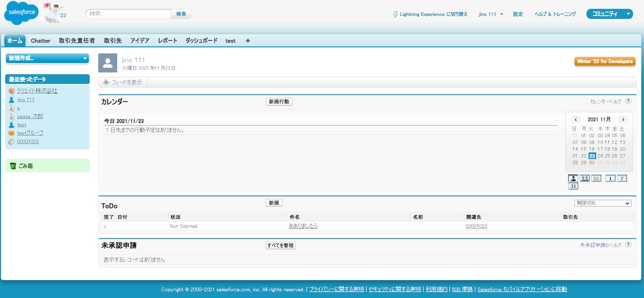Go to previous month in mini calendar
Viewport: 644px width, 298px height.
(576, 120)
